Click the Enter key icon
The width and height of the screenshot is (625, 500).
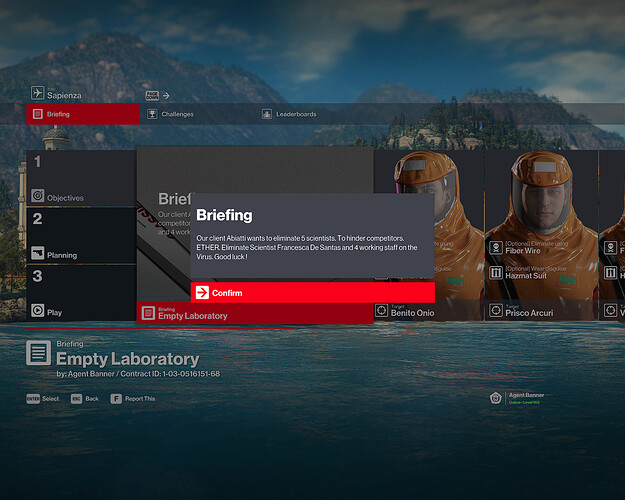[x=33, y=399]
